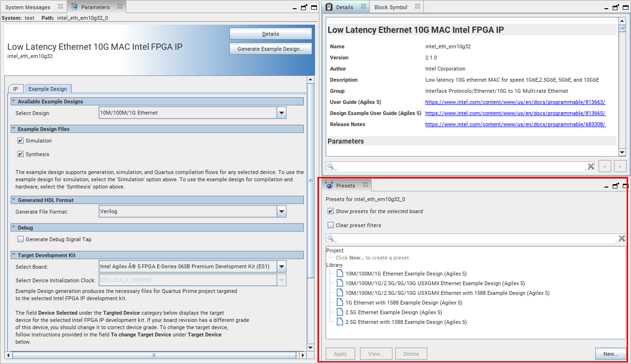Click the 2.5G Ethernet Example Design preset icon
631x364 pixels.
pyautogui.click(x=340, y=312)
